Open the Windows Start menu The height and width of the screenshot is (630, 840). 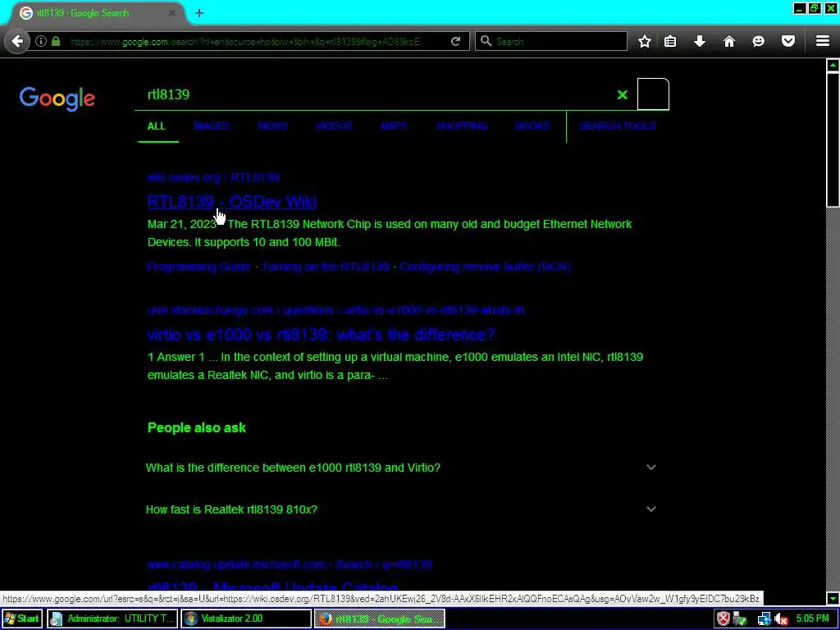tap(22, 619)
